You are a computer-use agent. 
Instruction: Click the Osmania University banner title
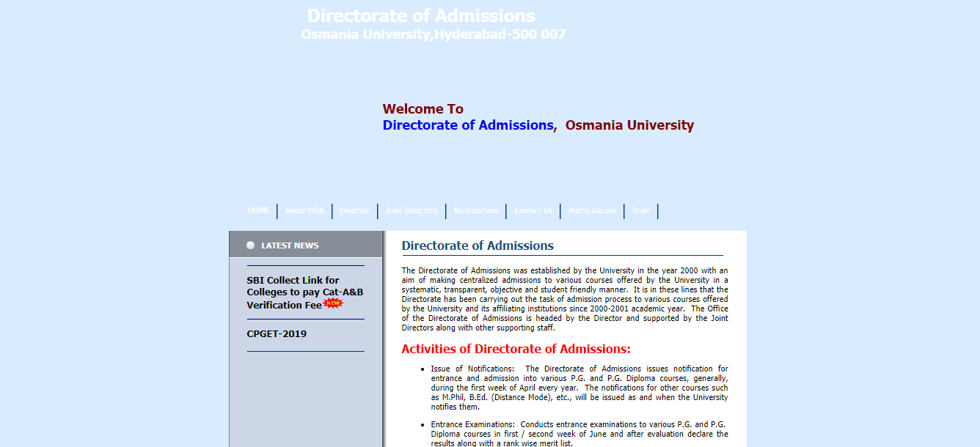tap(434, 33)
